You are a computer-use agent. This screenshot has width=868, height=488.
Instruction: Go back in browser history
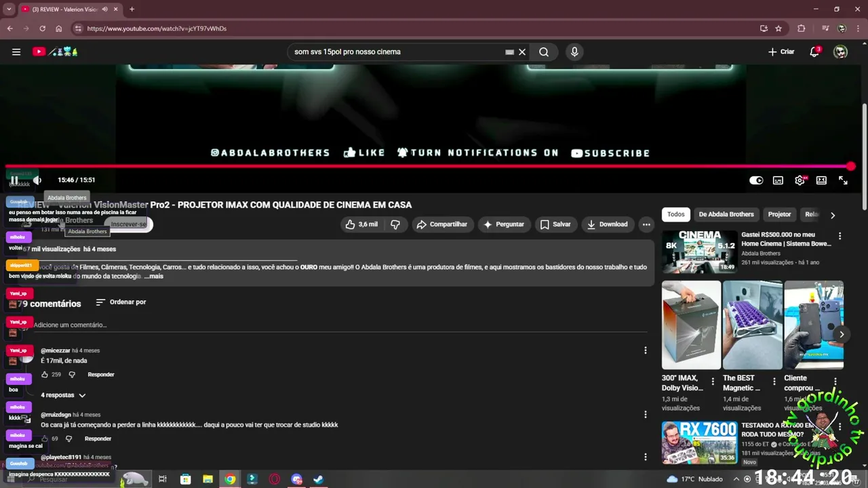(10, 28)
